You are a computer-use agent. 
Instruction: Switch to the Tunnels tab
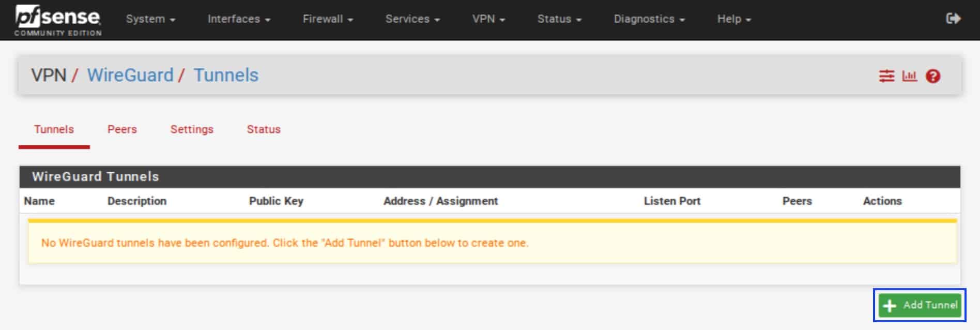click(54, 129)
